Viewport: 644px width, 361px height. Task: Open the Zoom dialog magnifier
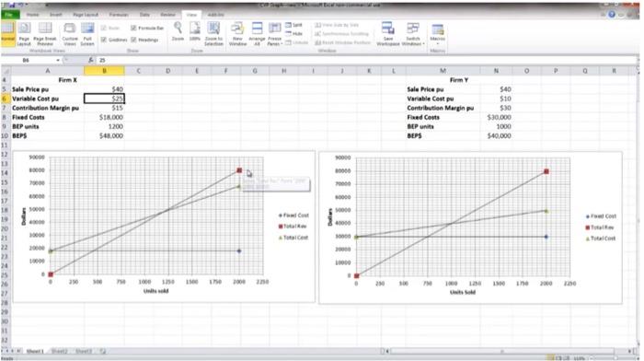178,31
